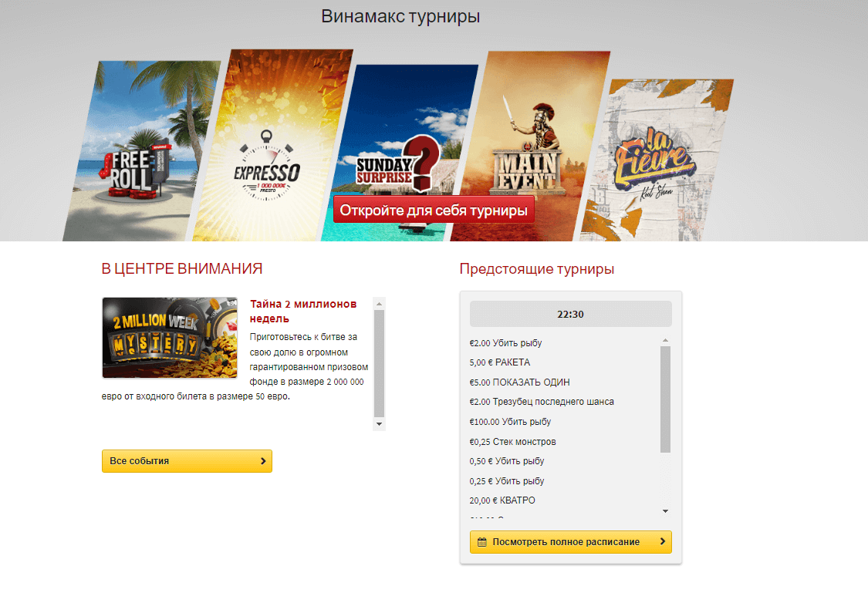Viewport: 868px width, 593px height.
Task: Select '€2.00 Убить рыбу' tournament
Action: (505, 343)
